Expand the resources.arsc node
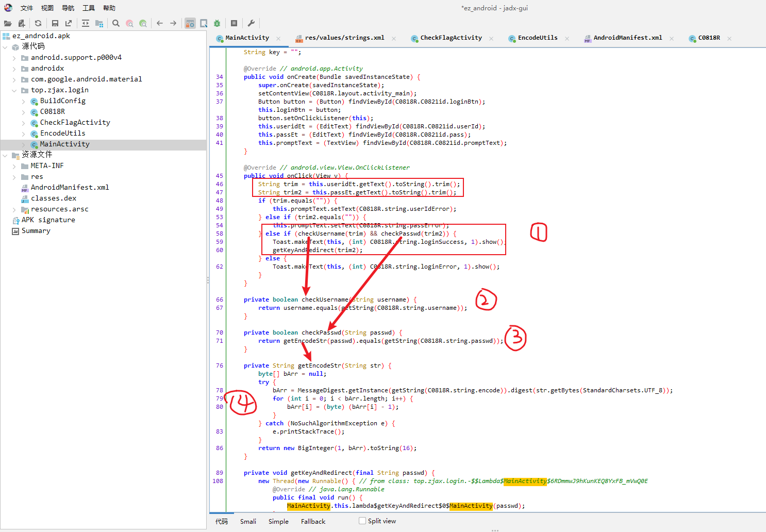 tap(14, 209)
